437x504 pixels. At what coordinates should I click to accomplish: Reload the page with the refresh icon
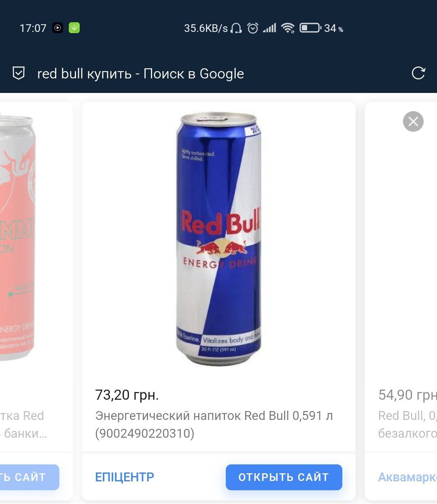[418, 73]
